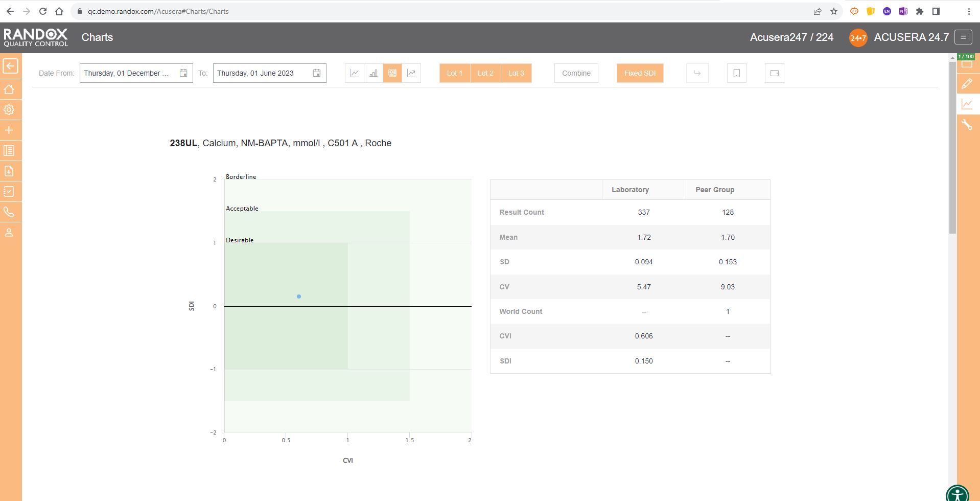Switch to the Levey-Jennings line chart view
The height and width of the screenshot is (501, 980).
[354, 73]
